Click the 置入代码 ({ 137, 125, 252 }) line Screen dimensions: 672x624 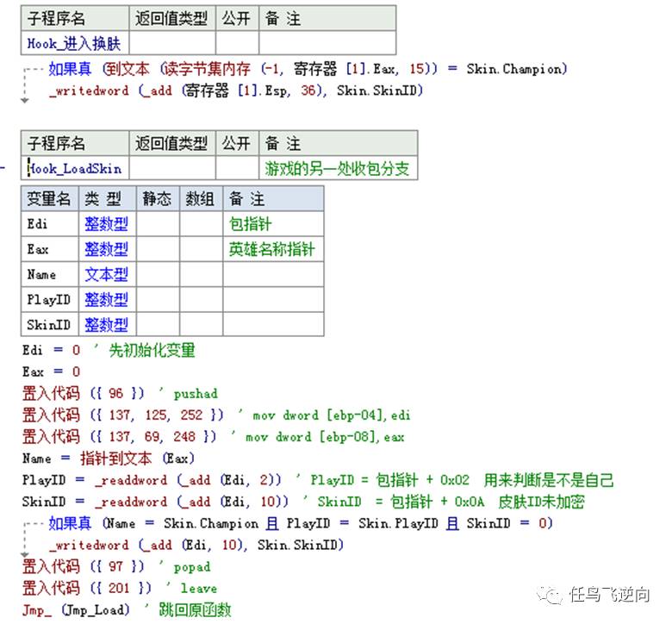[x=216, y=415]
